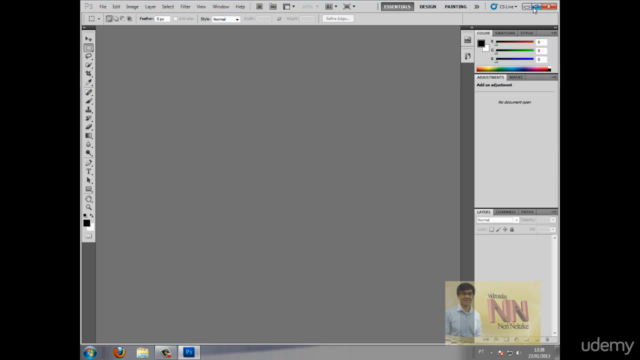
Task: Open the Style dropdown set to Normal
Action: point(226,19)
